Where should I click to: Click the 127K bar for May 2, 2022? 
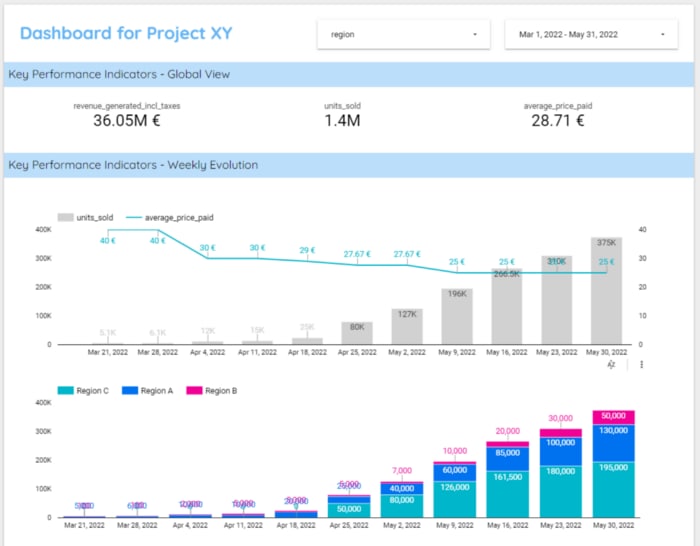pyautogui.click(x=407, y=326)
